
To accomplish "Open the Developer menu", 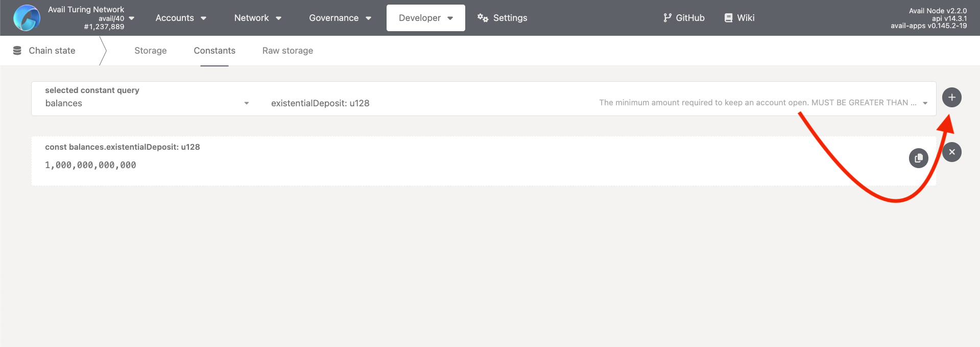I will [425, 18].
